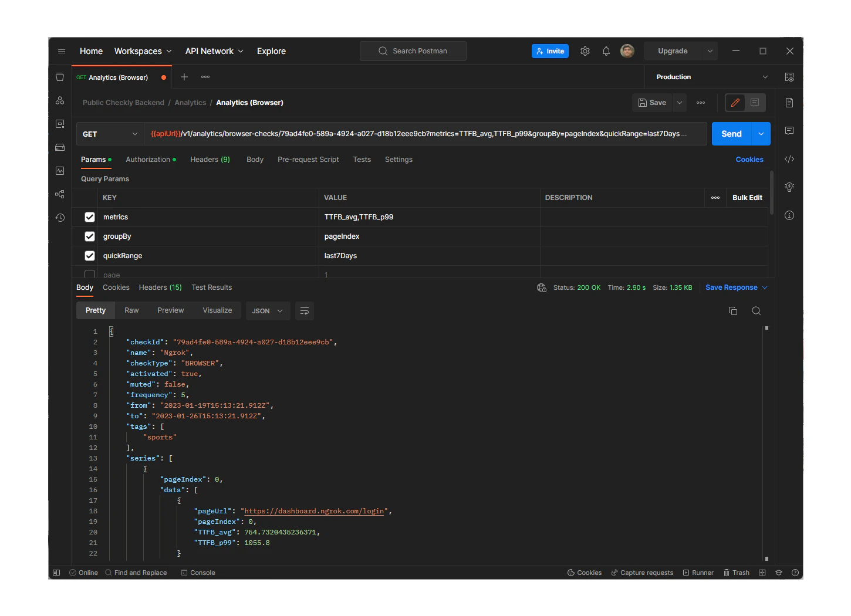Open the ngrok dashboard login link
Screen dimensions: 851x616
point(313,511)
